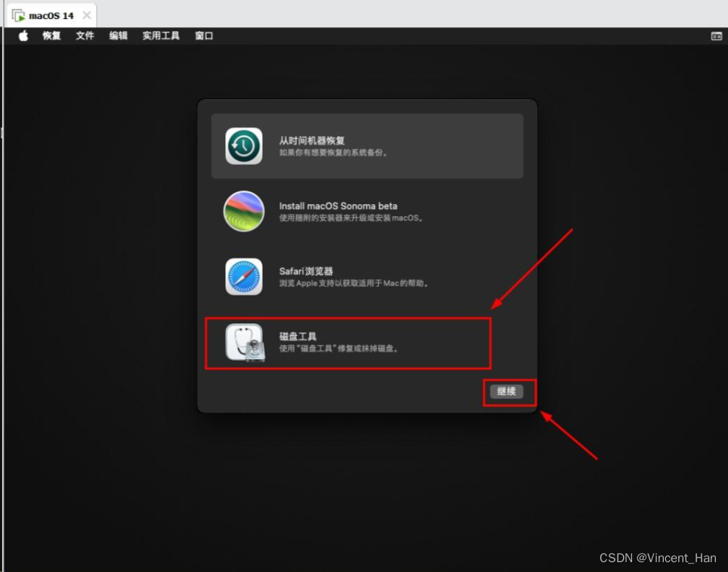Select 从时间机器恢复 option text

(x=312, y=141)
